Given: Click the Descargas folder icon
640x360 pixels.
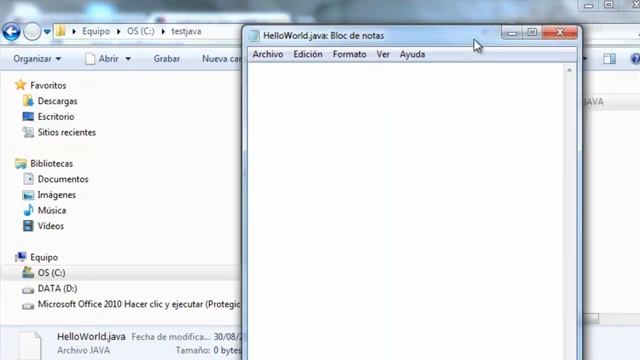Looking at the screenshot, I should [x=28, y=100].
